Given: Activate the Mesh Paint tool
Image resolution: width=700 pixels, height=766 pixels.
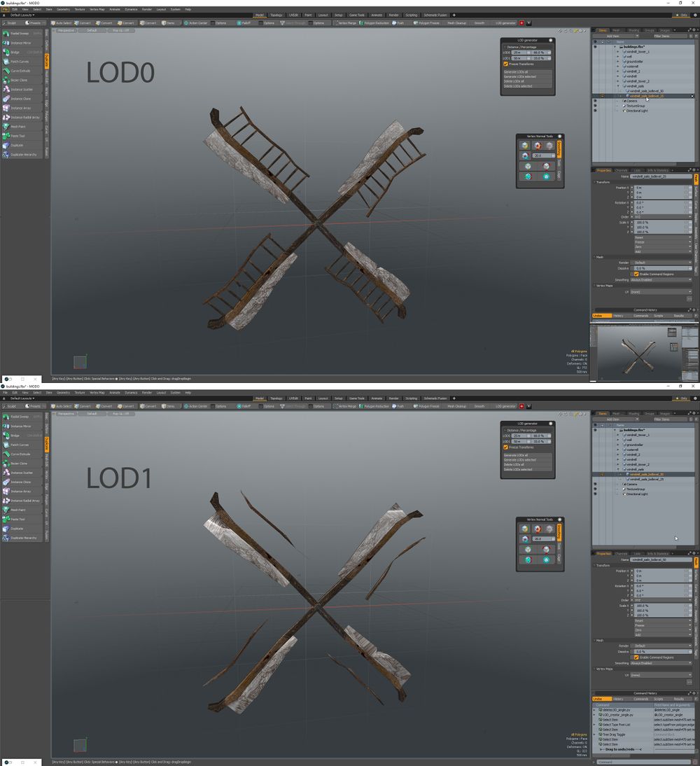Looking at the screenshot, I should (x=17, y=127).
